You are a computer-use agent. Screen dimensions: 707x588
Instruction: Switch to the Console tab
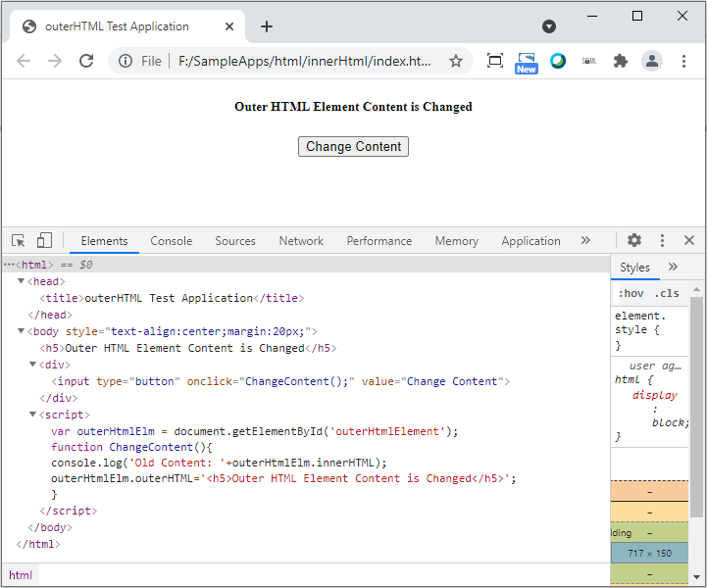[x=172, y=241]
